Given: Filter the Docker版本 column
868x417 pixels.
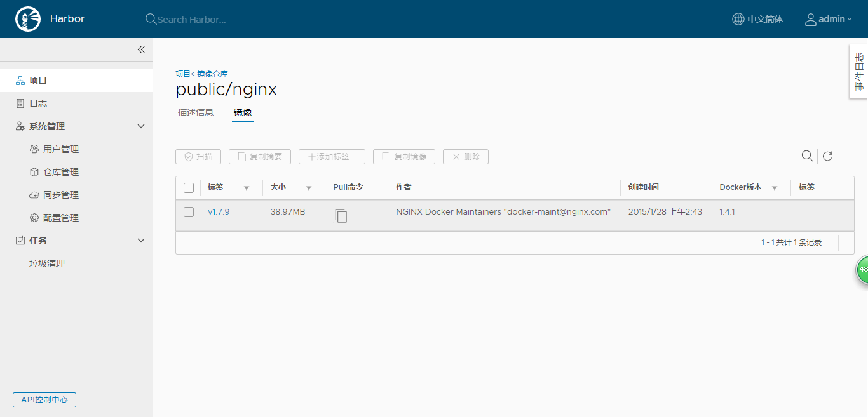Looking at the screenshot, I should pyautogui.click(x=775, y=188).
